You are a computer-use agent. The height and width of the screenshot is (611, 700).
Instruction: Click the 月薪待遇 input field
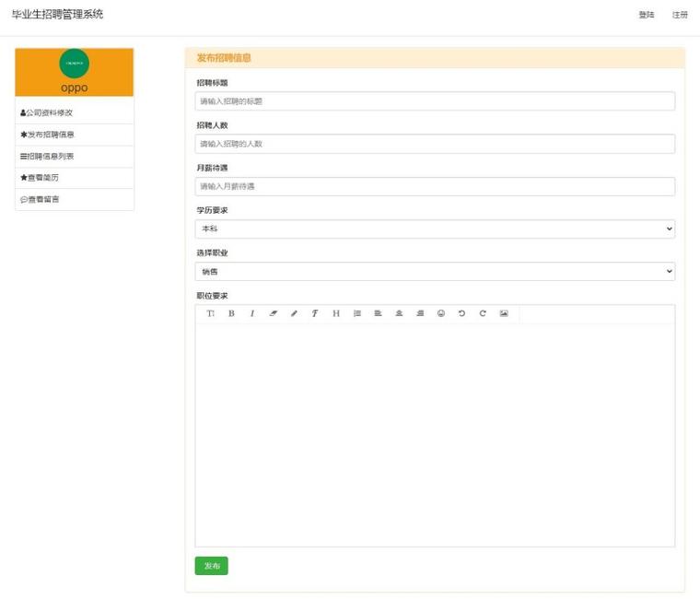[435, 186]
